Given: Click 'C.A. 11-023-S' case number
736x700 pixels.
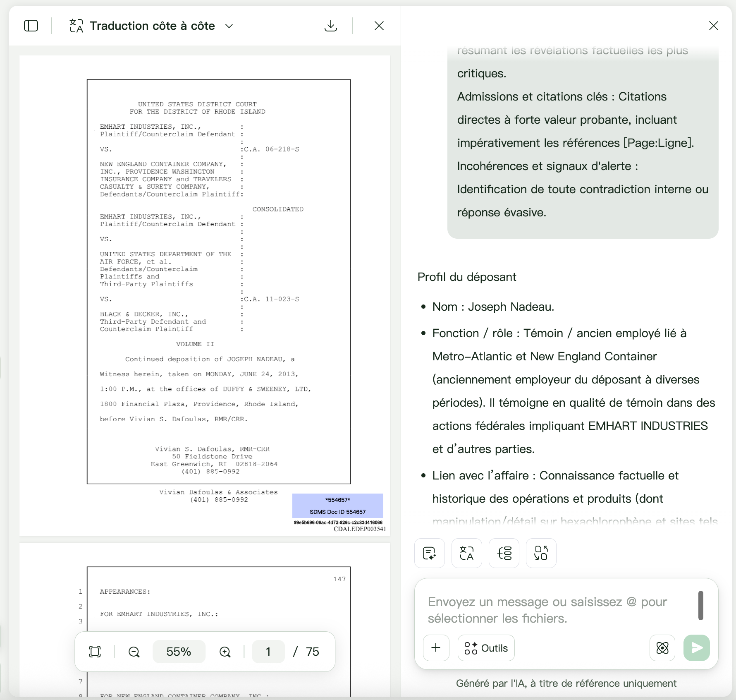Looking at the screenshot, I should tap(271, 299).
